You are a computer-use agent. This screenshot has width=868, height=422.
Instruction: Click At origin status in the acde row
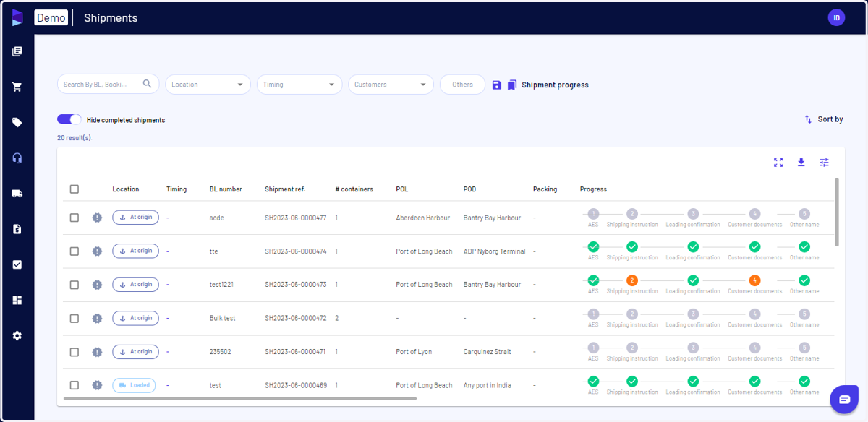coord(135,218)
